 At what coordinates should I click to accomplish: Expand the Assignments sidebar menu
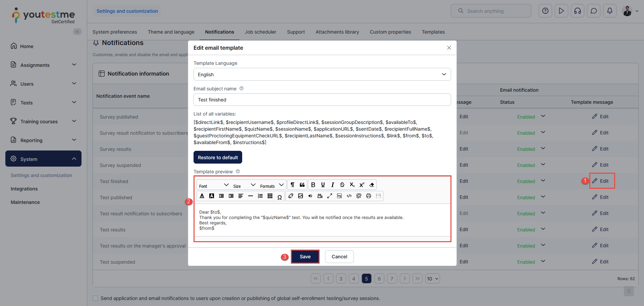tap(44, 65)
